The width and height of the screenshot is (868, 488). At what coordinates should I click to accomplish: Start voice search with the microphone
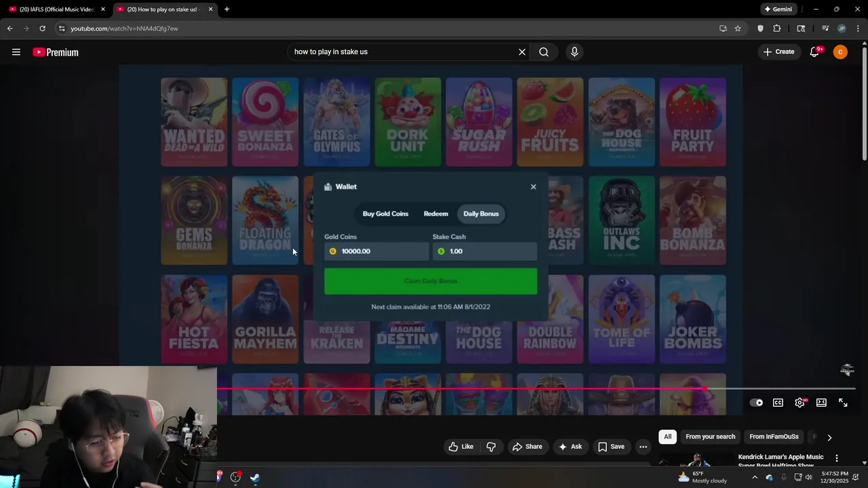[574, 52]
